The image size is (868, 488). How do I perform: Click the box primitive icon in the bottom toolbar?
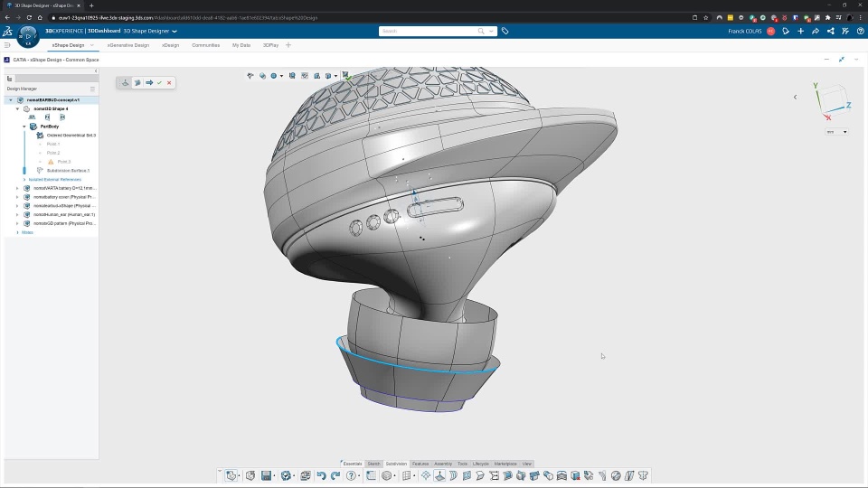point(386,475)
